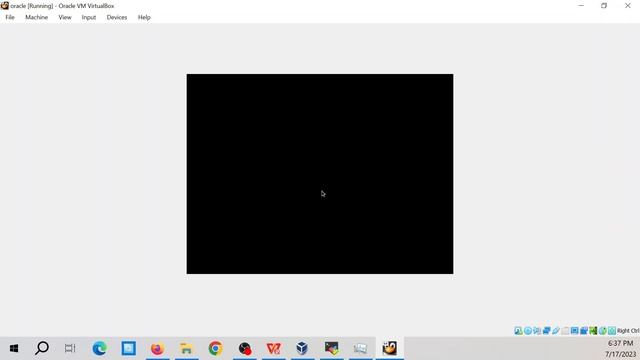The width and height of the screenshot is (640, 360).
Task: Open the Help menu
Action: (x=144, y=17)
